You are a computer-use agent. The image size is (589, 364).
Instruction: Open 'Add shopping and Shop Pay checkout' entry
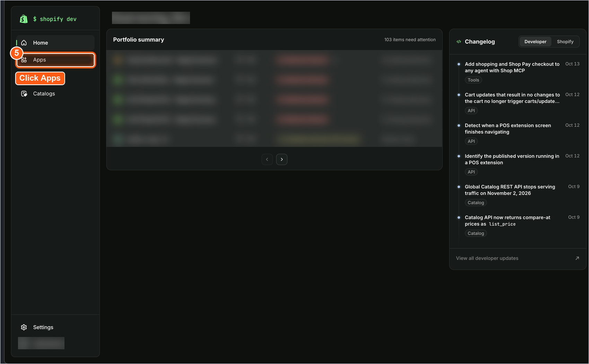pos(512,67)
